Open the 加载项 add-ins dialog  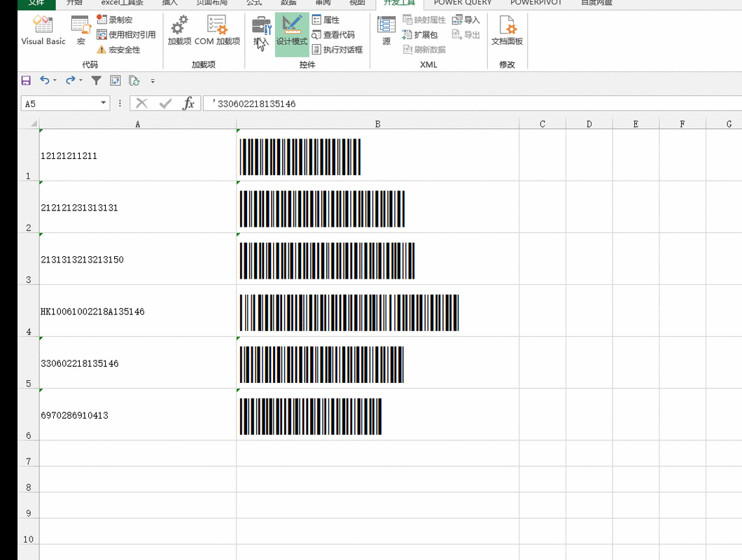click(179, 31)
